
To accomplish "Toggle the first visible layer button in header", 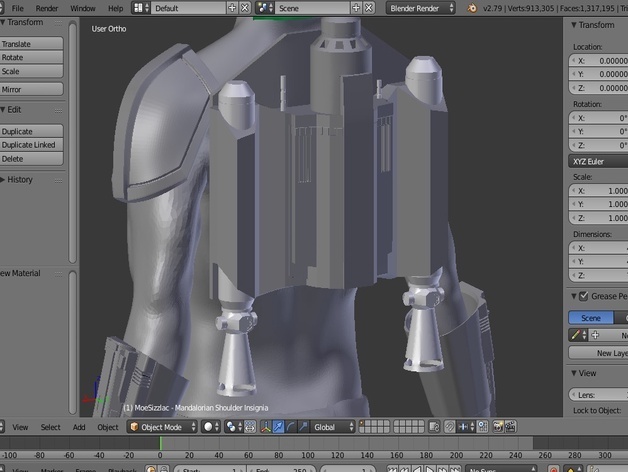I will (x=363, y=424).
